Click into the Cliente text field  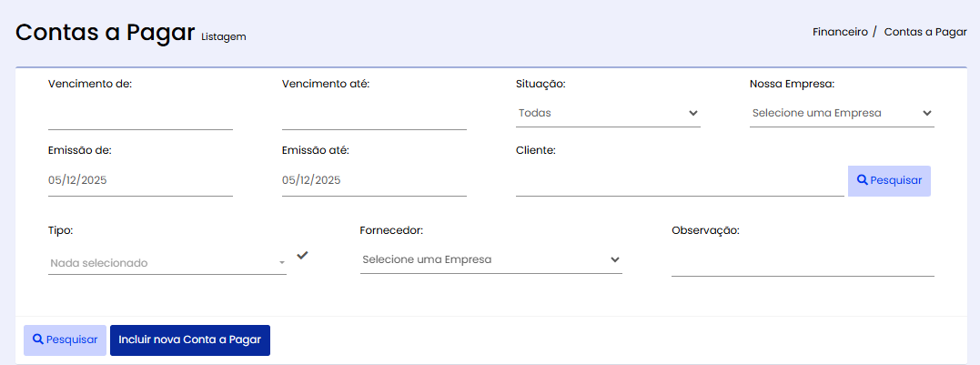point(679,182)
